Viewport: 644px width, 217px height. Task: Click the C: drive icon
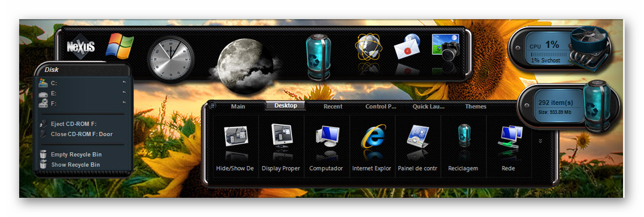coord(43,83)
